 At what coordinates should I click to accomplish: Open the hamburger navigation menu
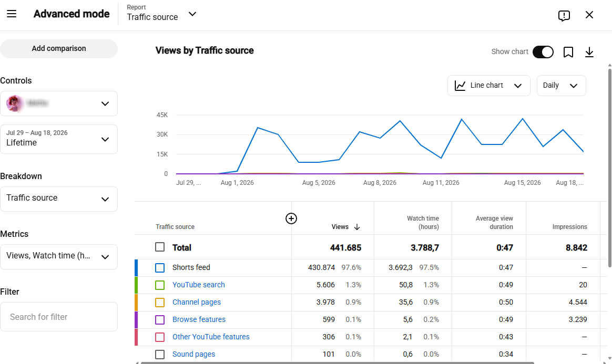(12, 14)
